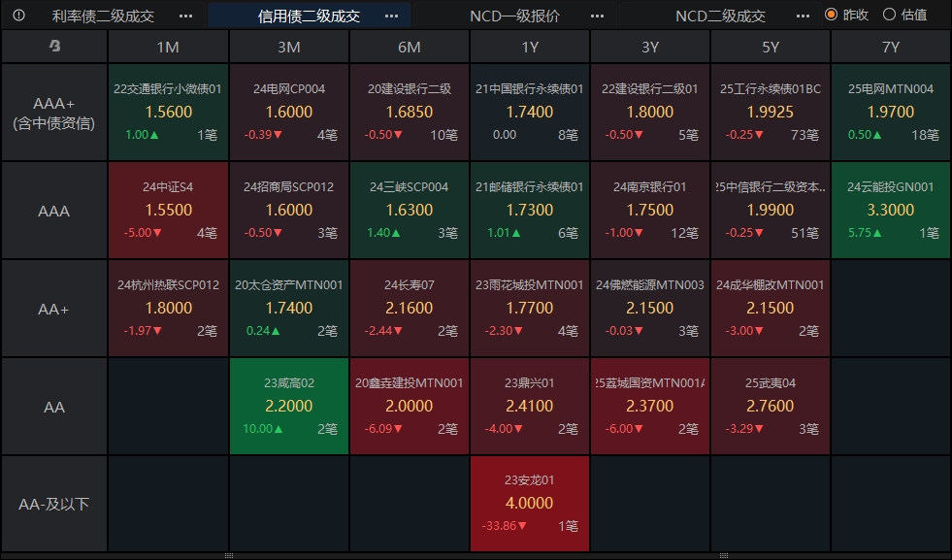Open the 24电网CP004 cell
This screenshot has height=560, width=952.
tap(289, 113)
